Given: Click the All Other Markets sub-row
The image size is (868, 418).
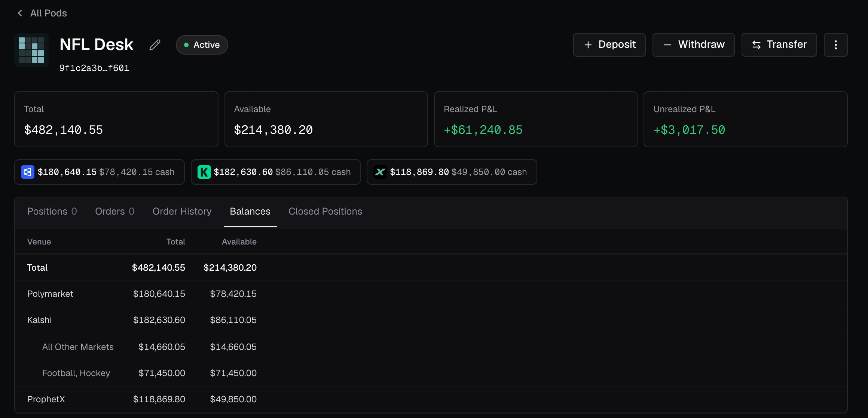Looking at the screenshot, I should click(x=431, y=347).
